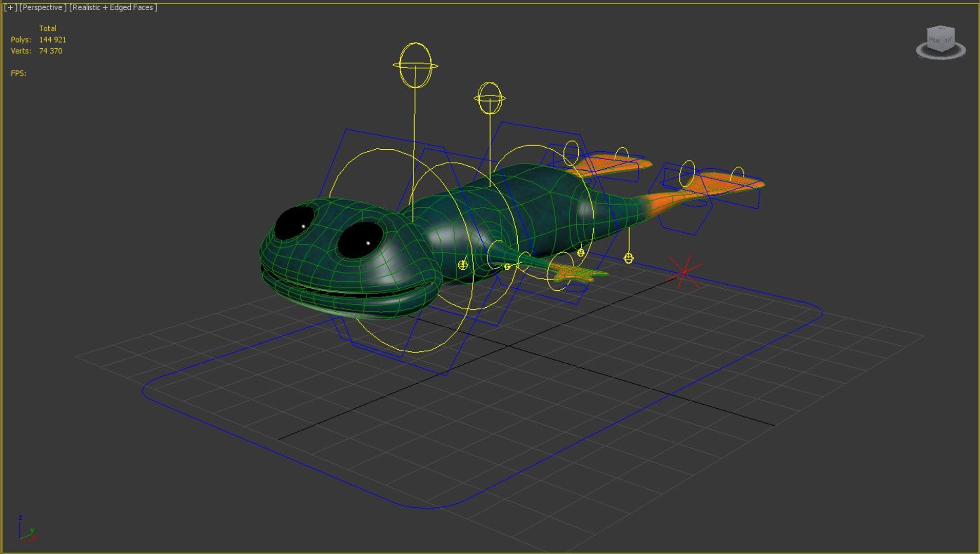This screenshot has width=980, height=554.
Task: Select the red star point helper
Action: 684,272
